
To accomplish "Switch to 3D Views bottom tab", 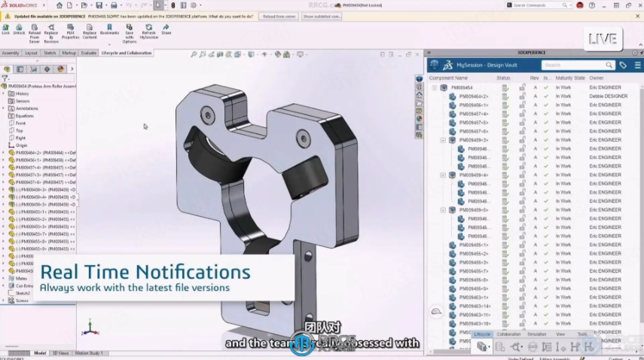I will coord(60,353).
